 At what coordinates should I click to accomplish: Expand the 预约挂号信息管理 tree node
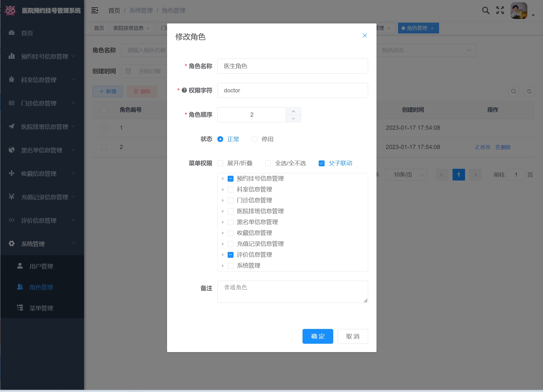(223, 179)
